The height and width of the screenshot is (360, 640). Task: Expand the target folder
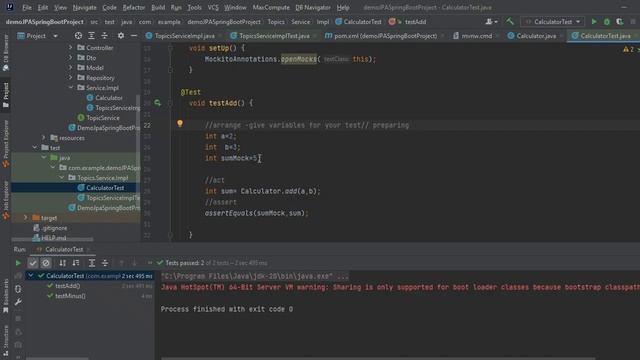click(x=26, y=218)
